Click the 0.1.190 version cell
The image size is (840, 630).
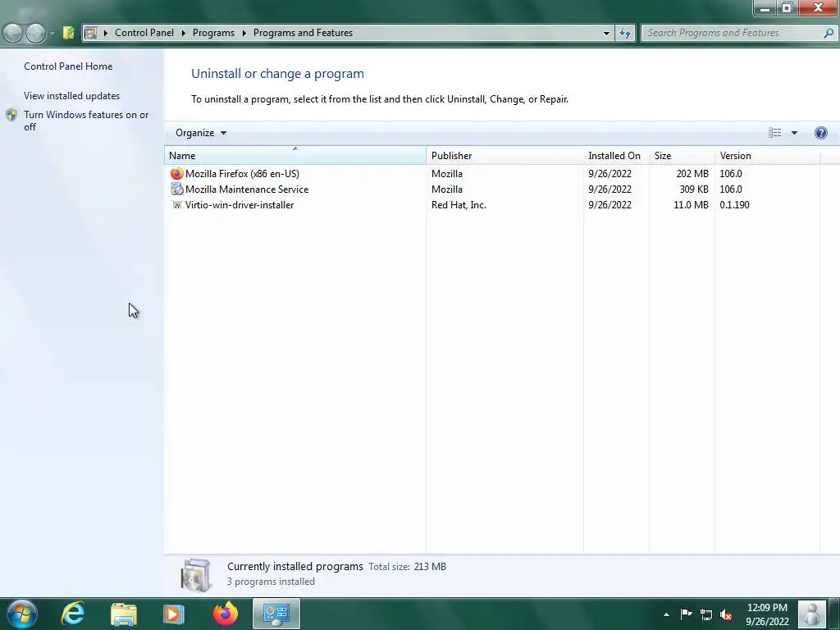click(x=734, y=204)
